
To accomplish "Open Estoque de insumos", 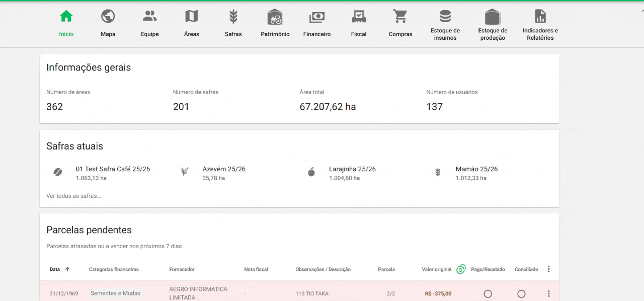I will tap(445, 23).
